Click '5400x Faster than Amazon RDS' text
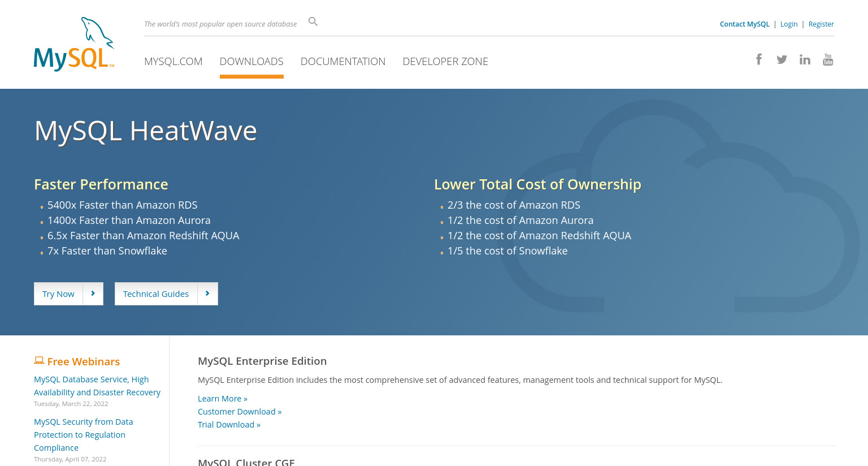 [123, 205]
